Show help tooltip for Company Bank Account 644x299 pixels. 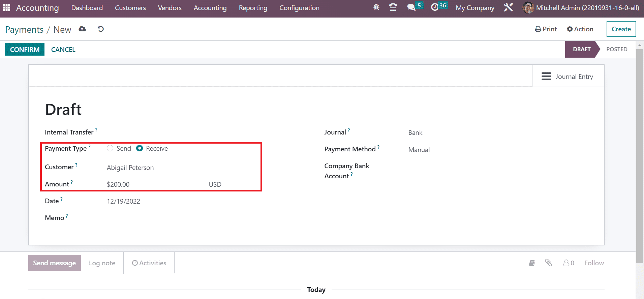351,174
